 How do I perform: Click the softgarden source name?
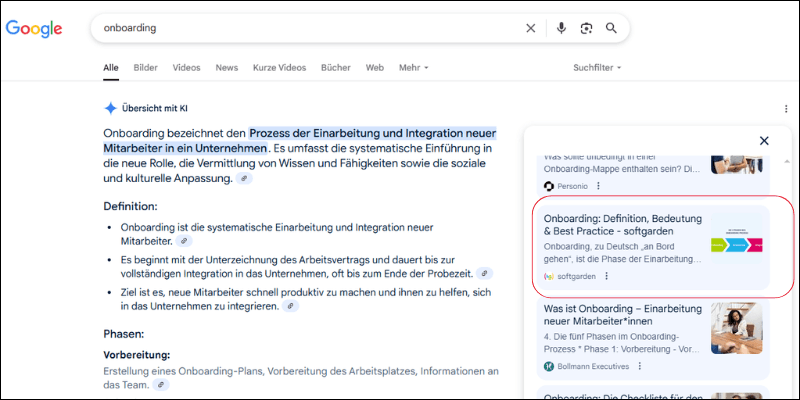click(x=576, y=276)
